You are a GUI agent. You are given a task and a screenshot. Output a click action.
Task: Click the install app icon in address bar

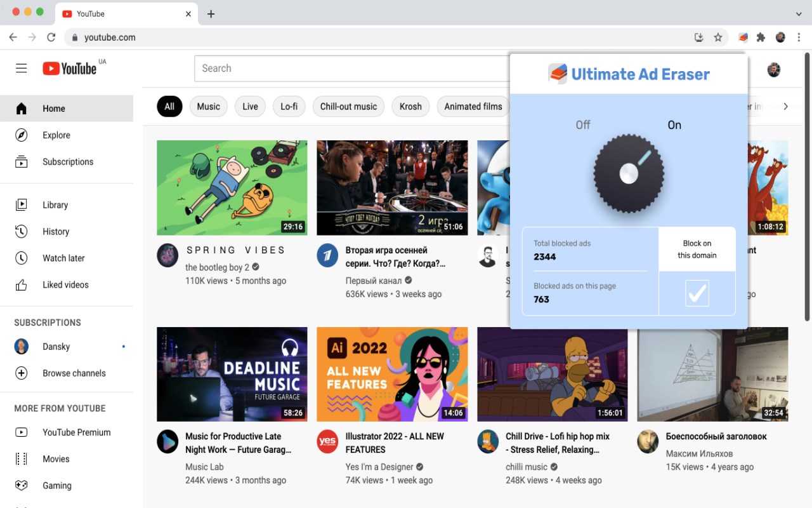[699, 37]
